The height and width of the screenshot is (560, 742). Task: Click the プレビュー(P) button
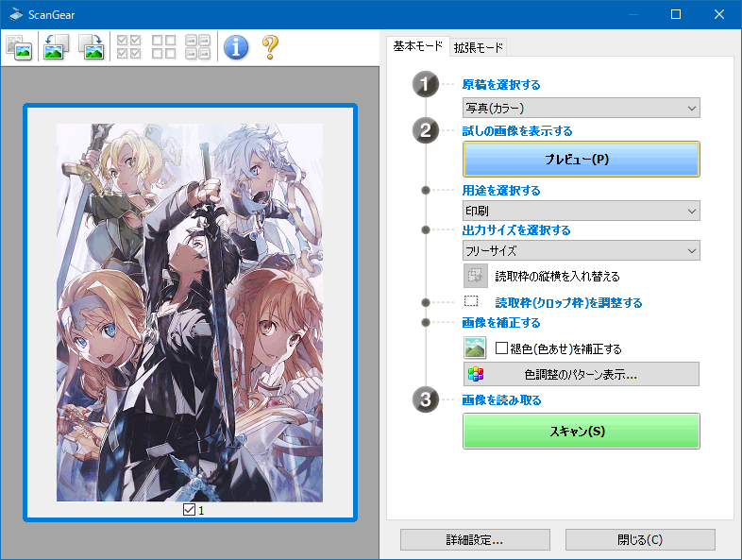[x=582, y=159]
